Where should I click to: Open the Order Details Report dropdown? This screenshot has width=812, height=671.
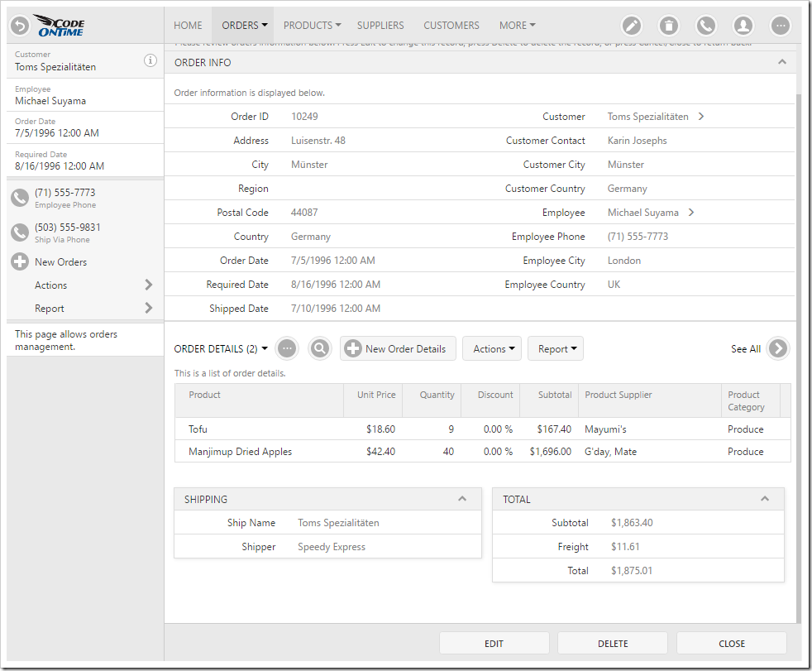[556, 348]
